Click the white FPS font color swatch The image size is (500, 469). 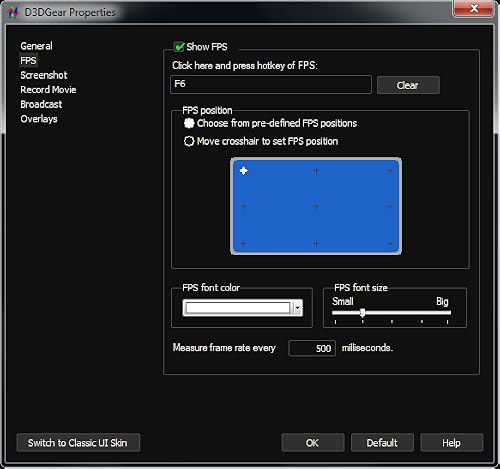238,308
